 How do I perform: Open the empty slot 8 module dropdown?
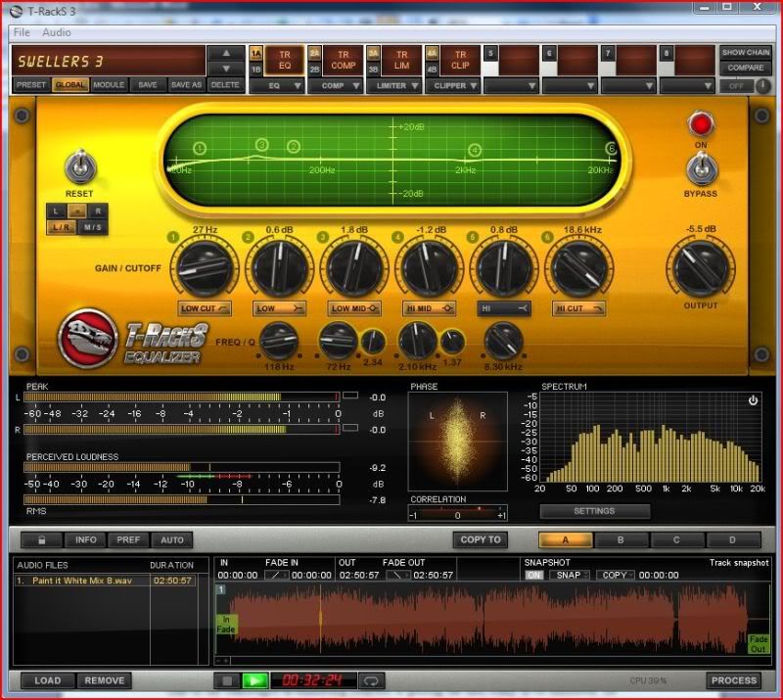coord(687,86)
